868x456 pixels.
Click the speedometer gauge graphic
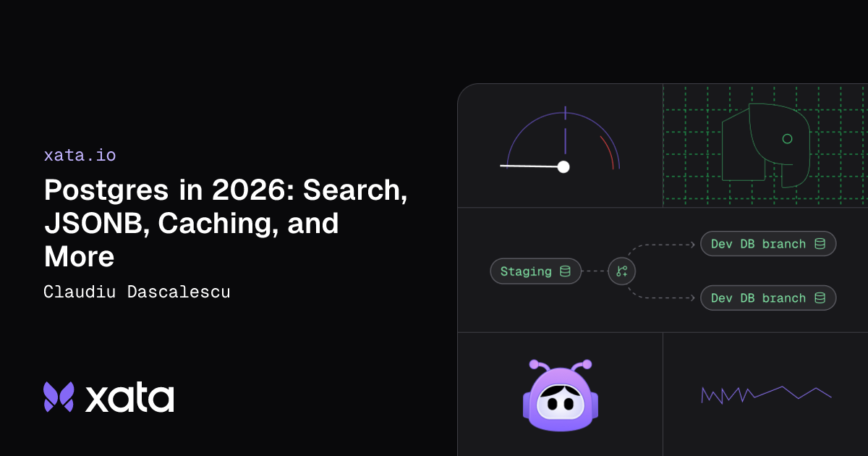point(563,145)
